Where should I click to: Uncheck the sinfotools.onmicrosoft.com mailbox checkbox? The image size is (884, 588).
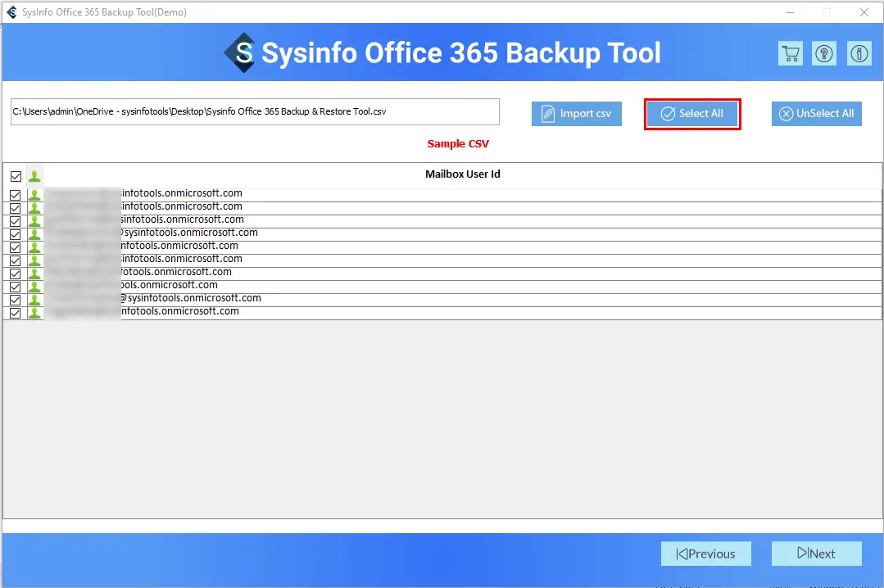point(16,221)
